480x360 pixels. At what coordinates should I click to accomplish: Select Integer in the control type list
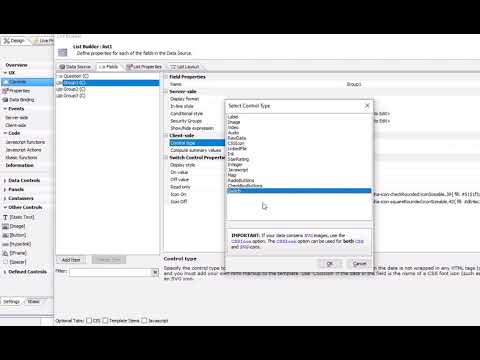tap(235, 164)
